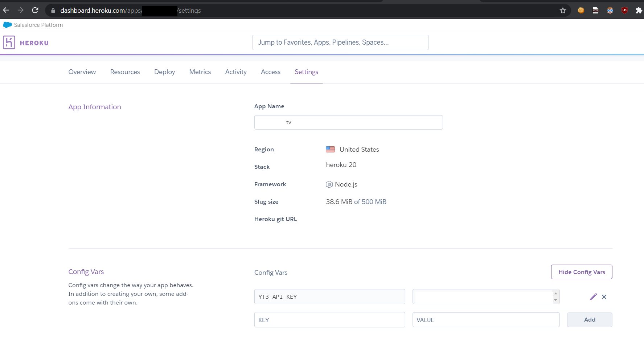The image size is (644, 351).
Task: Click the App Name input field
Action: point(348,122)
